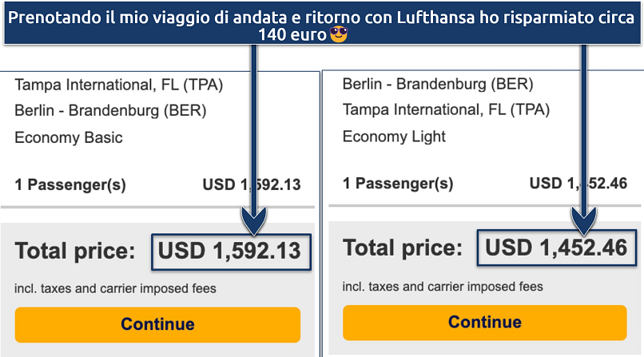Click 1 Passenger(s) in the Economy Basic panel

pos(70,185)
